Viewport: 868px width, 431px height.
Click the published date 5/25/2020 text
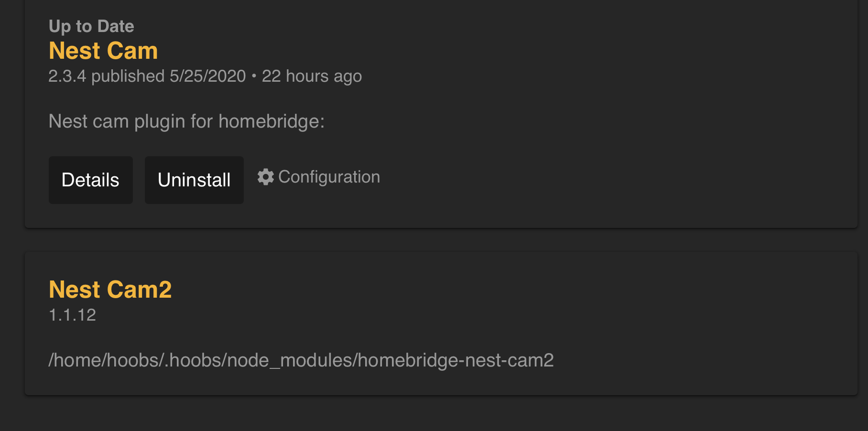(206, 76)
